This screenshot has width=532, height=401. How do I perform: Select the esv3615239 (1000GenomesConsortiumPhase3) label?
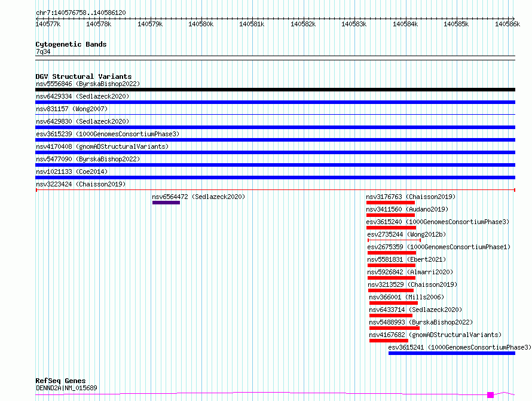108,134
